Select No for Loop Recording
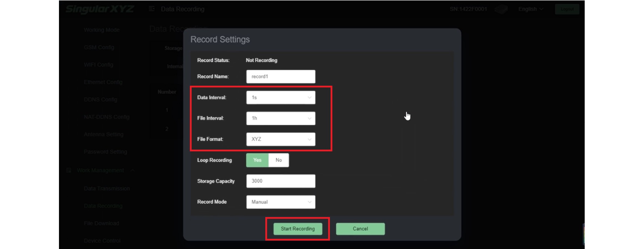644x249 pixels. point(279,160)
